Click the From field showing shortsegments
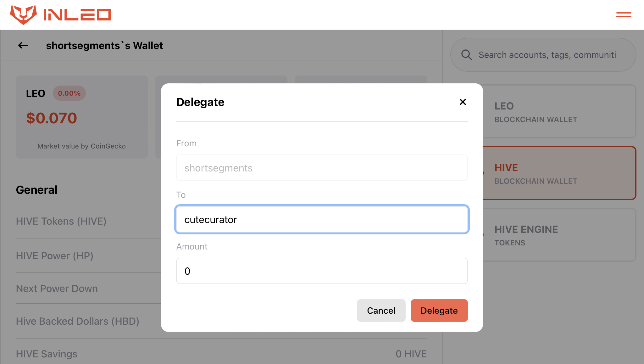Image resolution: width=644 pixels, height=364 pixels. (322, 168)
